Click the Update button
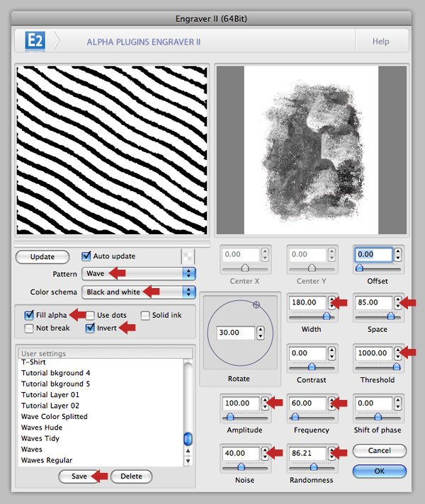 click(42, 257)
